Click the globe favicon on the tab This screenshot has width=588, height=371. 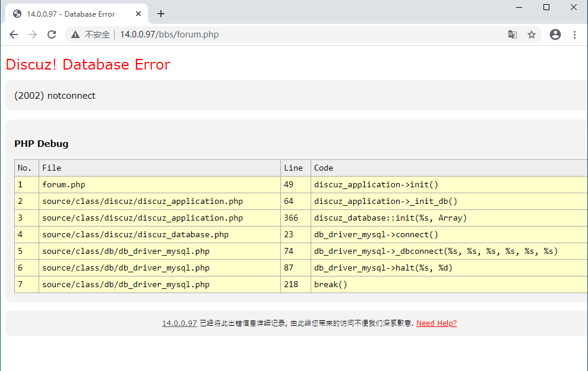point(17,14)
